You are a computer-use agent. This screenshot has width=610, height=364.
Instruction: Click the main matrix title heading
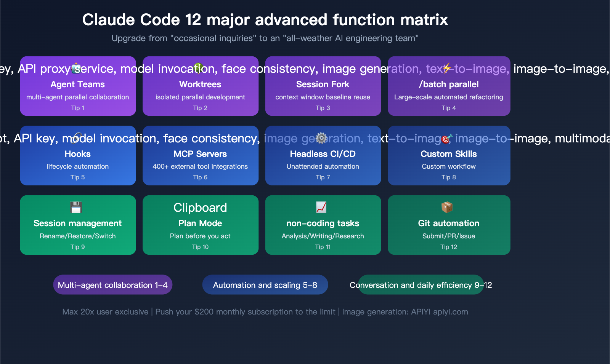point(265,19)
